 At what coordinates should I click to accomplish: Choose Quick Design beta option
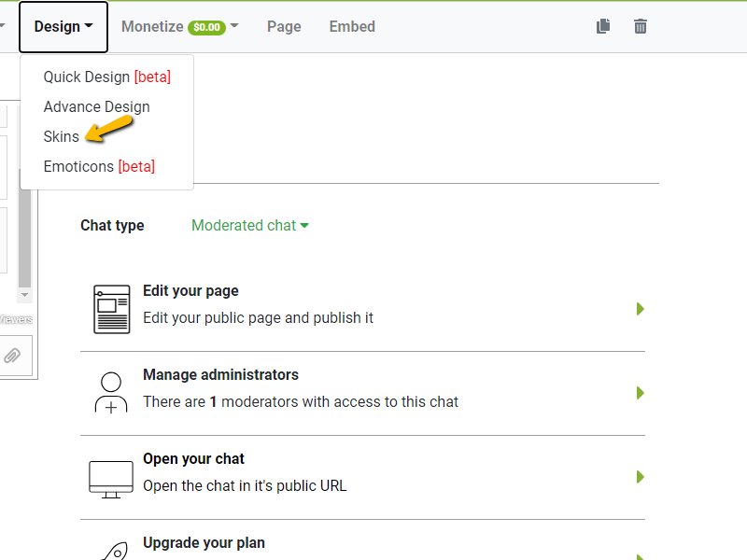[106, 77]
